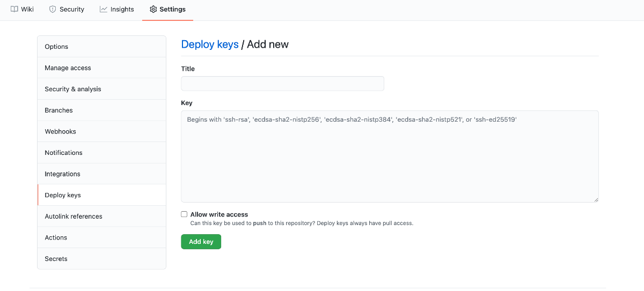Click the 'Can this key be used to push' help text

(302, 223)
